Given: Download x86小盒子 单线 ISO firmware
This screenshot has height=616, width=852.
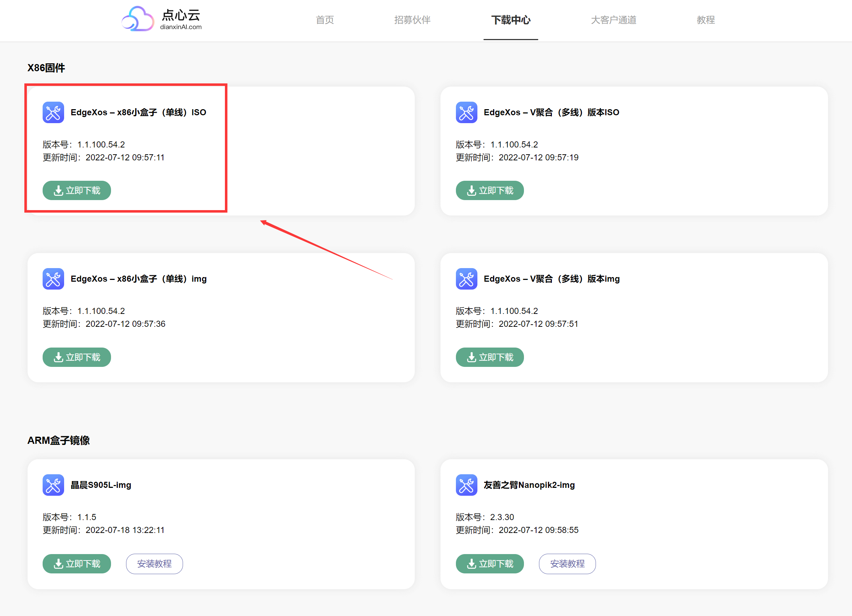Looking at the screenshot, I should [x=77, y=191].
